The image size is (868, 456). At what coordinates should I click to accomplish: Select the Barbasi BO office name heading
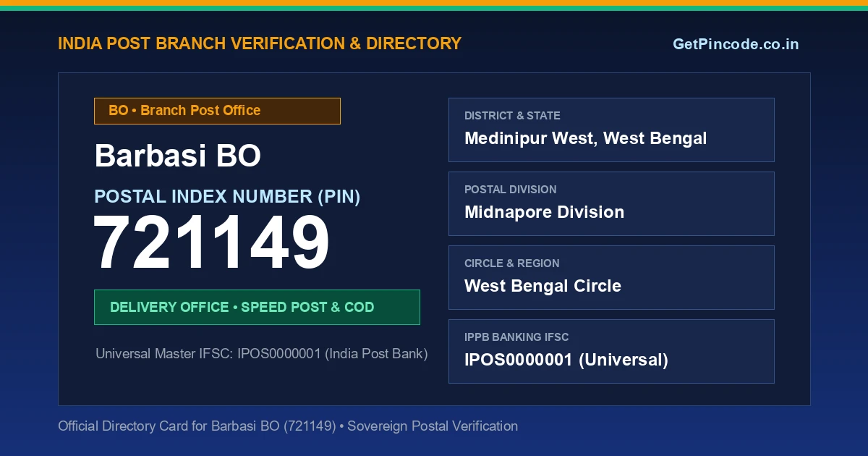point(178,156)
